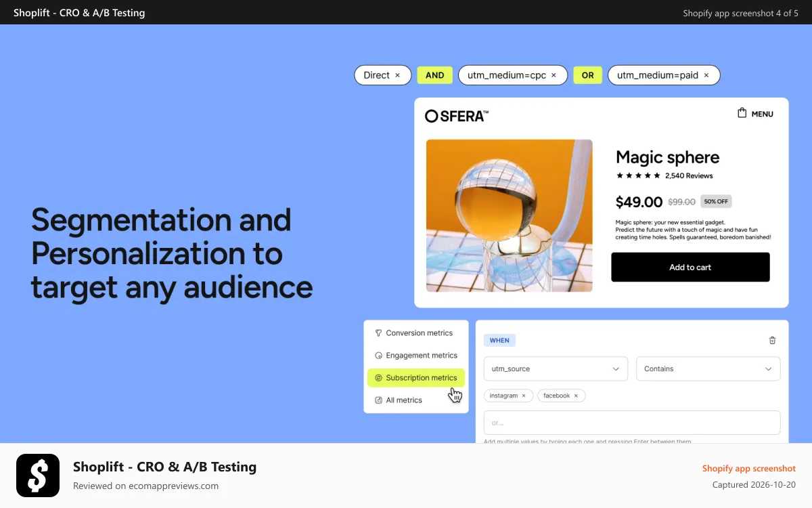This screenshot has width=812, height=508.
Task: Open the 2,540 Reviews link
Action: (x=689, y=175)
